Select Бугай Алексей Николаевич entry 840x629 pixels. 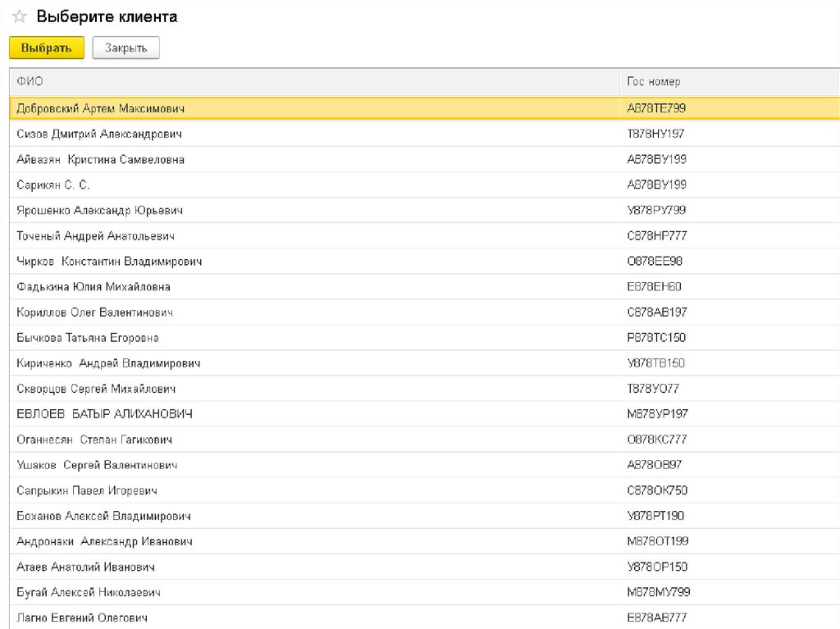pyautogui.click(x=89, y=591)
